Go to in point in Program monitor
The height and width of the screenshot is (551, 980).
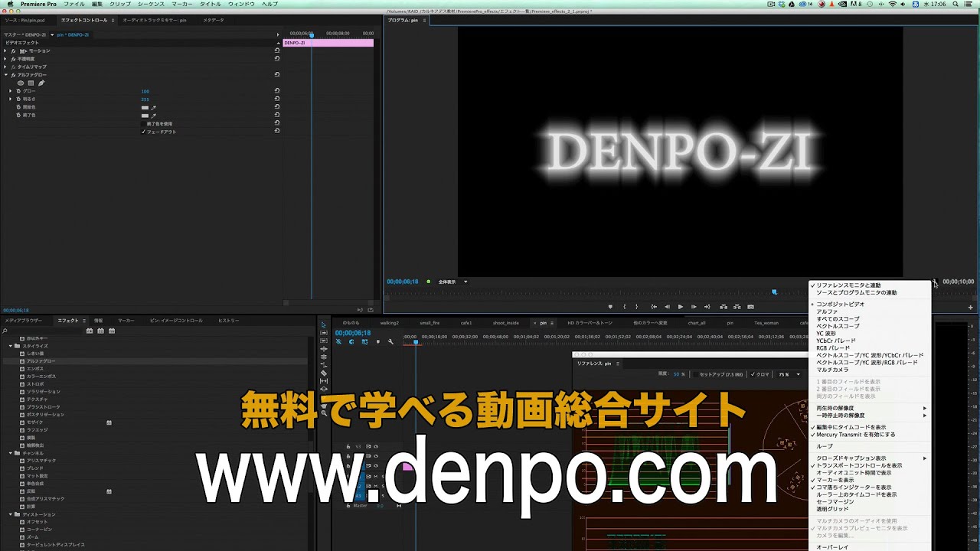point(654,307)
